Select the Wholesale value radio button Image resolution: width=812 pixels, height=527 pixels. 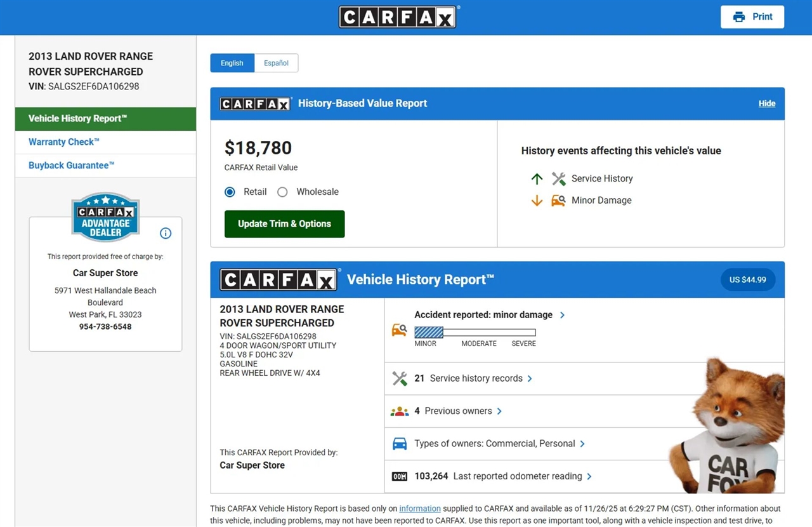(283, 192)
